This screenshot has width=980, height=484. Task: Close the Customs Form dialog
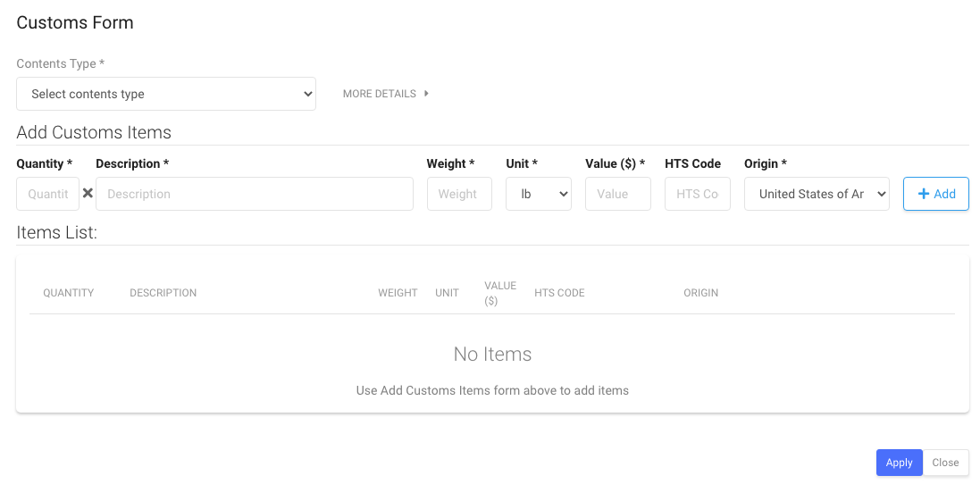(x=944, y=463)
